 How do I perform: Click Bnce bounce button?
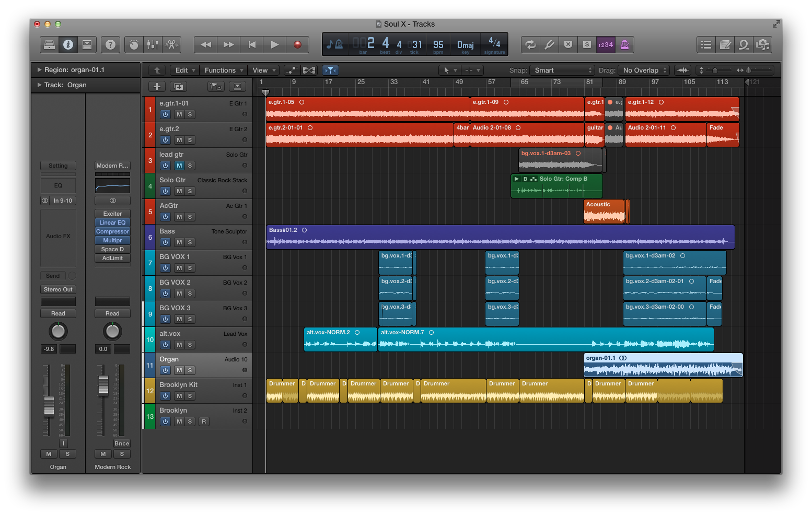122,443
